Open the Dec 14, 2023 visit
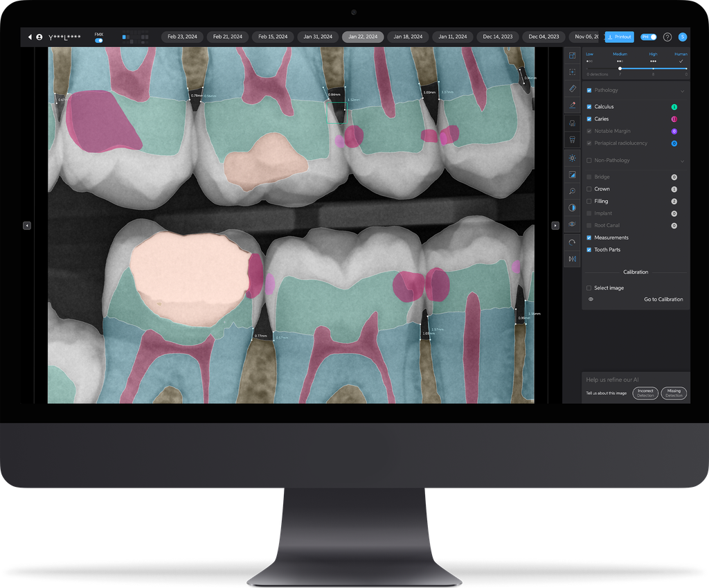This screenshot has height=588, width=709. point(497,37)
